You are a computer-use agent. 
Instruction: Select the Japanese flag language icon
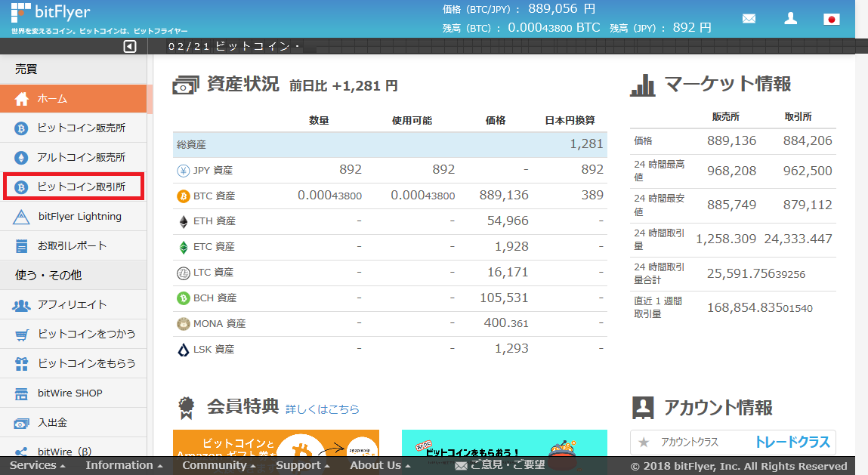[832, 20]
